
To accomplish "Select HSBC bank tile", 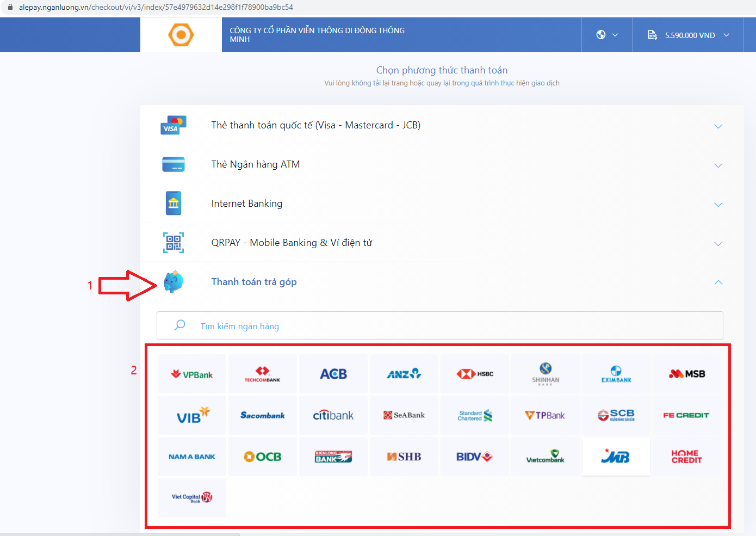I will (x=475, y=374).
